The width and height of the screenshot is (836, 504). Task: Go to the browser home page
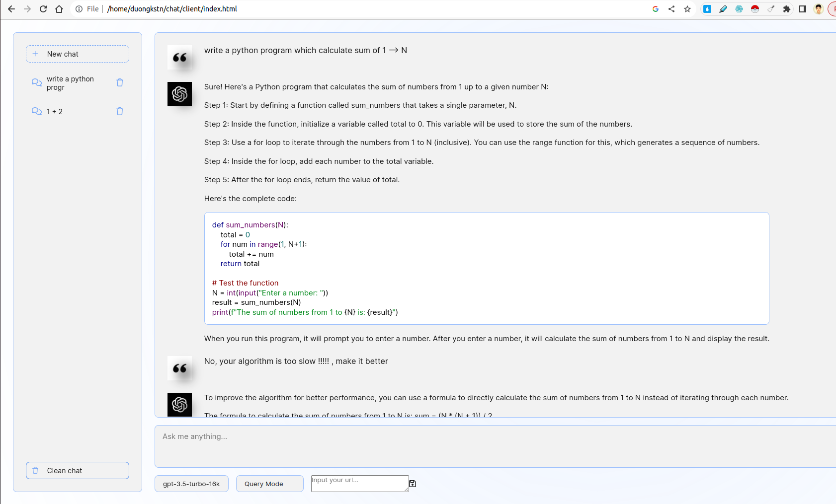pyautogui.click(x=59, y=9)
